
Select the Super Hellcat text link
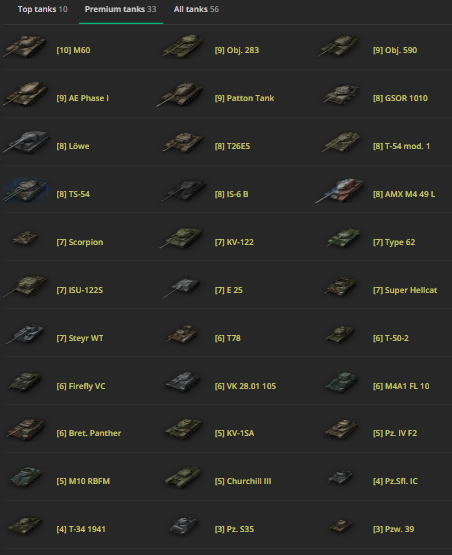(x=405, y=290)
